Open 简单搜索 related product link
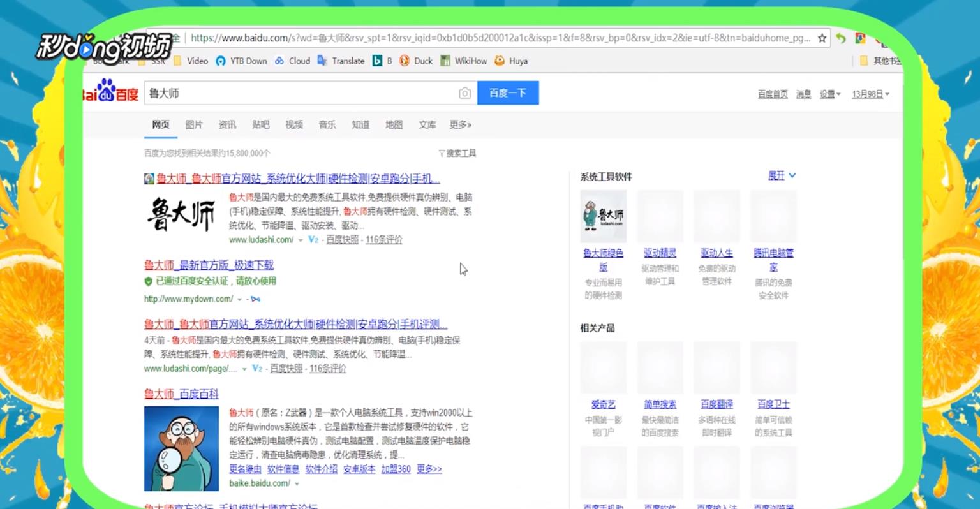 tap(660, 404)
